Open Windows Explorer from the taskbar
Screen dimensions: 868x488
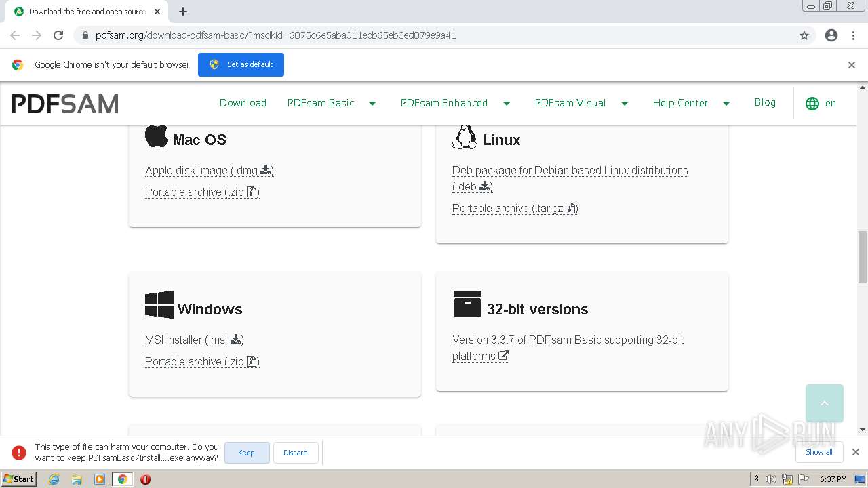77,479
